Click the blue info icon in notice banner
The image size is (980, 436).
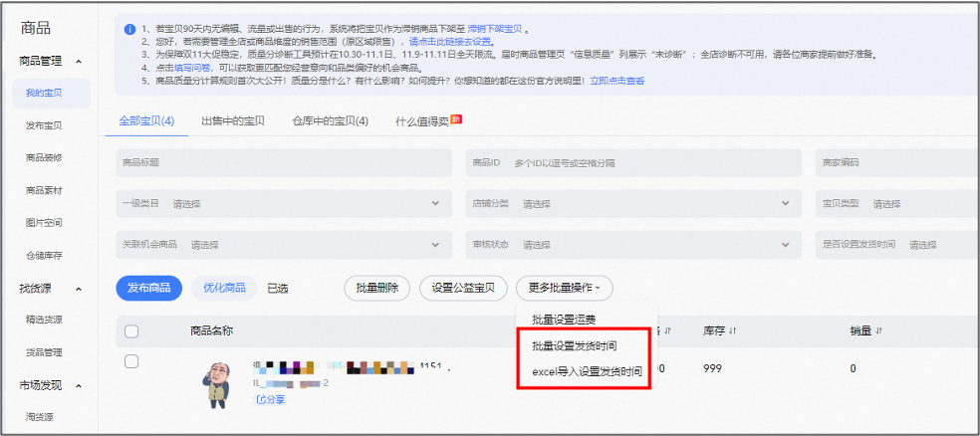point(129,29)
